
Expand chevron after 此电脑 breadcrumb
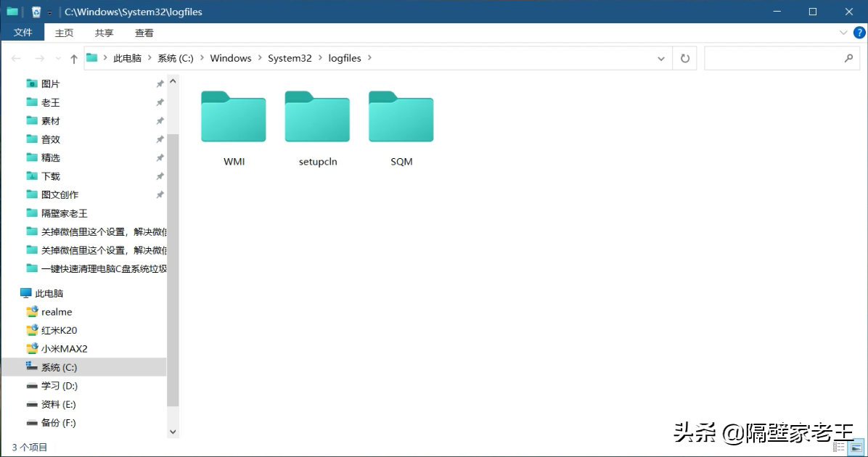pos(150,57)
